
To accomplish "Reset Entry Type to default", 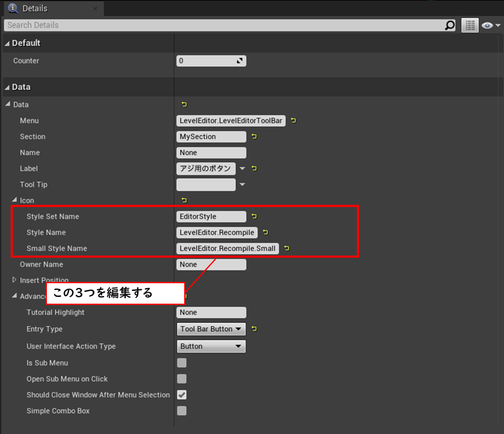I will click(x=254, y=329).
